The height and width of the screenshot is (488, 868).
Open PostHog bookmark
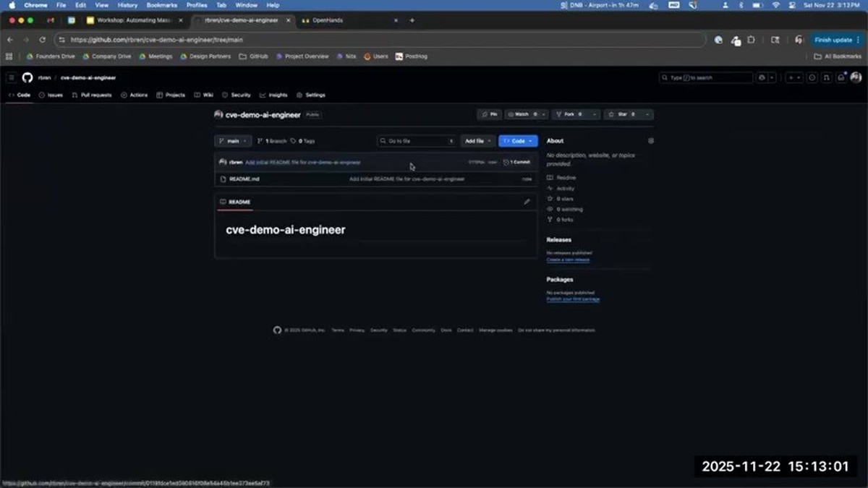[x=412, y=56]
